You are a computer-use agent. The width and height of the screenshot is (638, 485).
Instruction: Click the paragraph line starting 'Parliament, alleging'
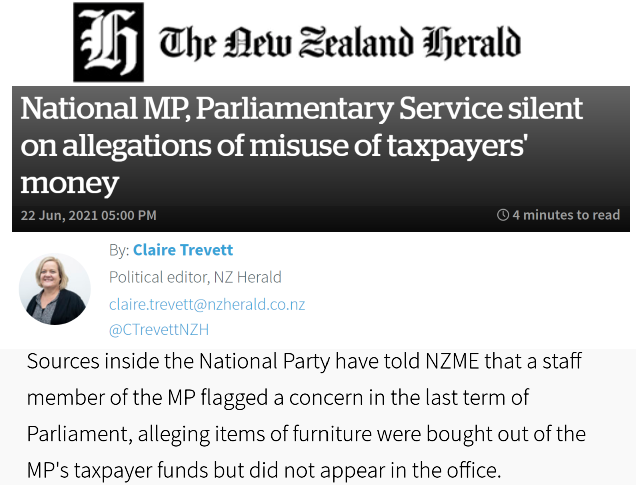click(x=306, y=434)
